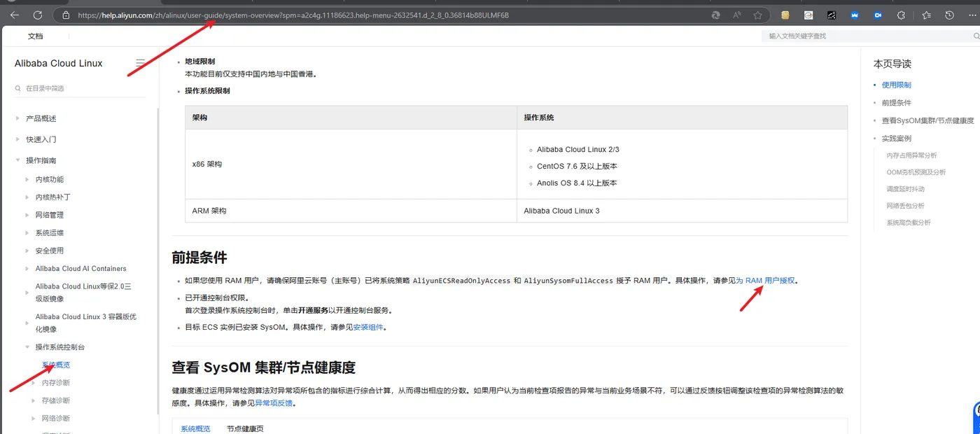980x434 pixels.
Task: Open the Favorites list icon
Action: [927, 15]
